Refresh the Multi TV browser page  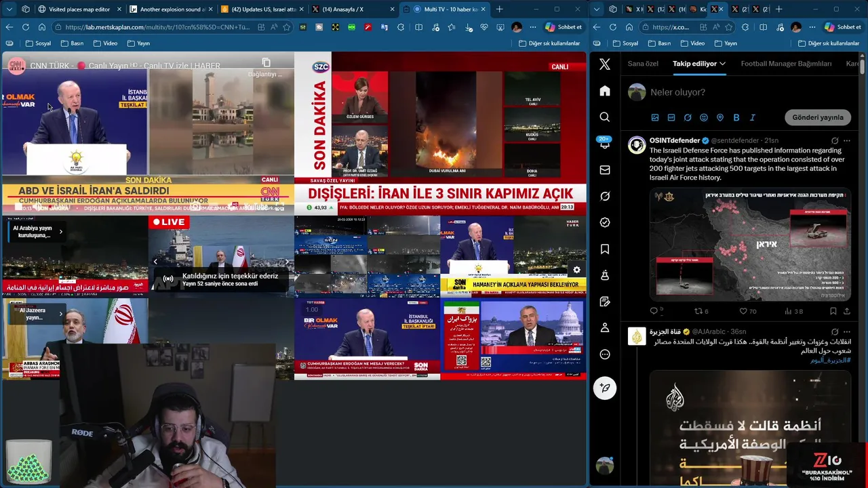point(25,27)
